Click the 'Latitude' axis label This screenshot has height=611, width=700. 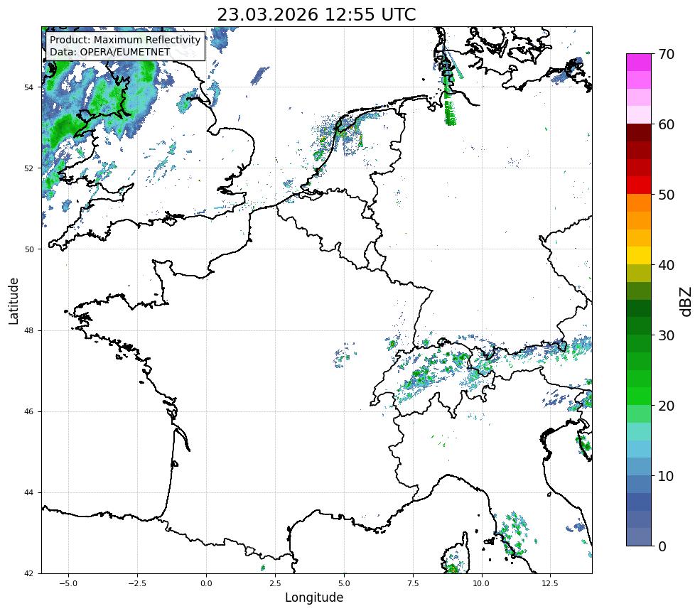14,301
